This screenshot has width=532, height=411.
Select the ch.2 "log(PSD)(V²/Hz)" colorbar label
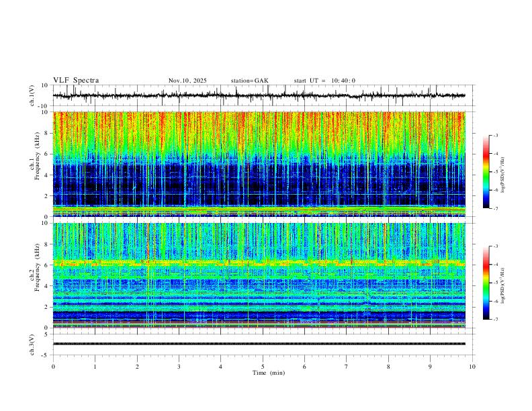coord(502,286)
